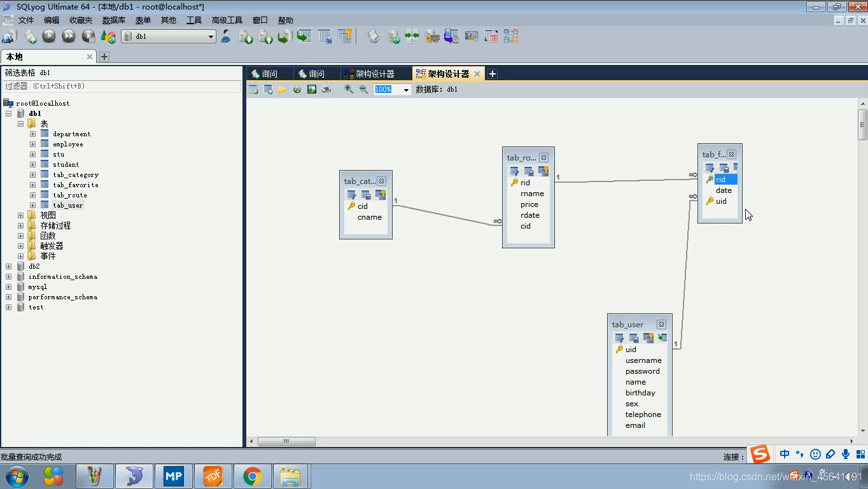
Task: Select the employee table in tree
Action: 67,144
